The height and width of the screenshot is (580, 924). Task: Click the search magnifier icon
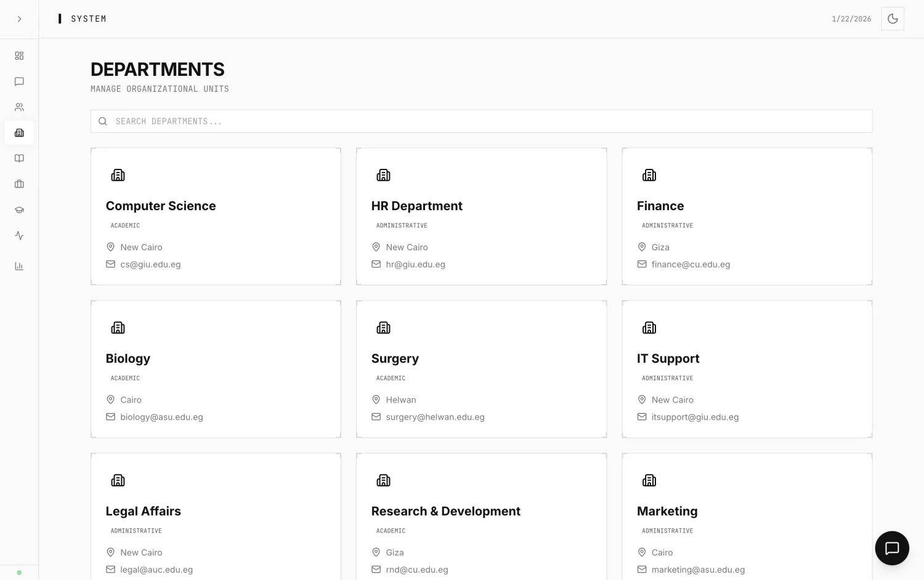(103, 121)
